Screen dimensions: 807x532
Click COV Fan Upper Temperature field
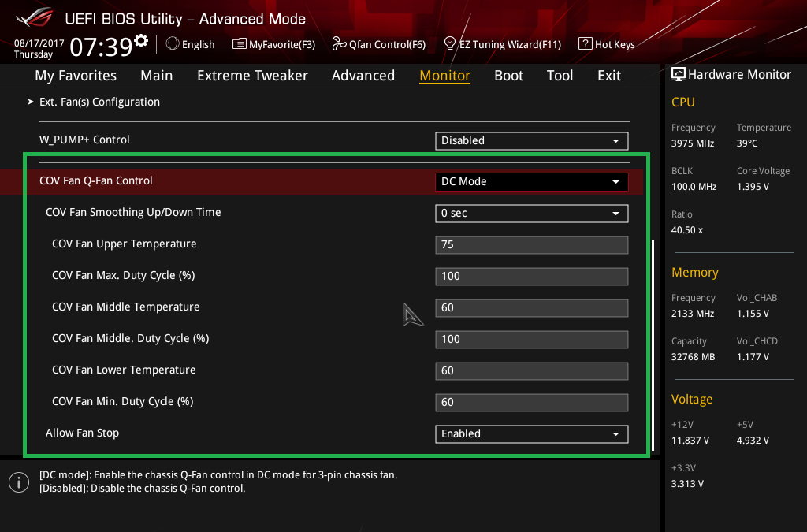pyautogui.click(x=531, y=244)
